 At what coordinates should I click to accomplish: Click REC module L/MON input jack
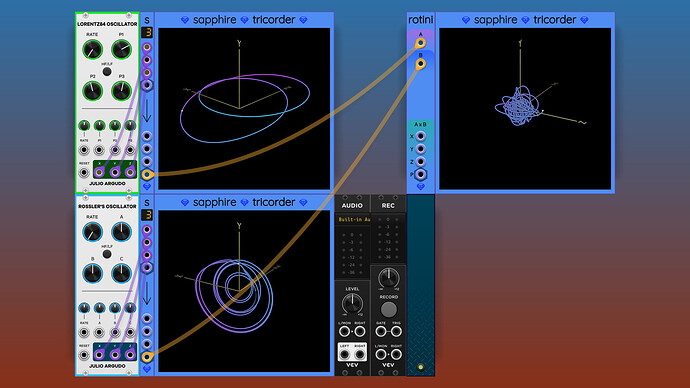click(x=381, y=355)
